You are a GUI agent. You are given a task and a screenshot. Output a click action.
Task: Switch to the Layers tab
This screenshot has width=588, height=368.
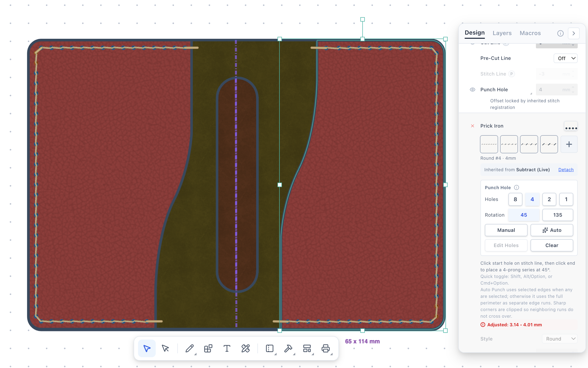click(x=502, y=33)
